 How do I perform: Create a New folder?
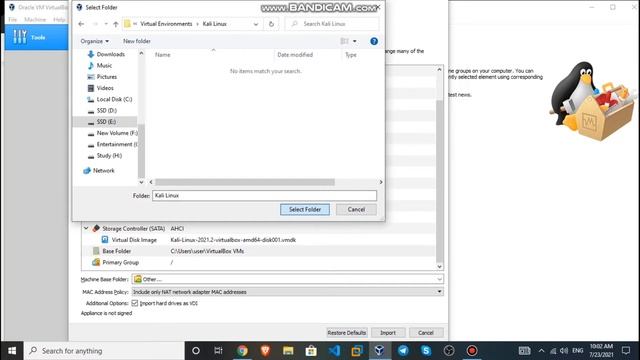[x=137, y=41]
